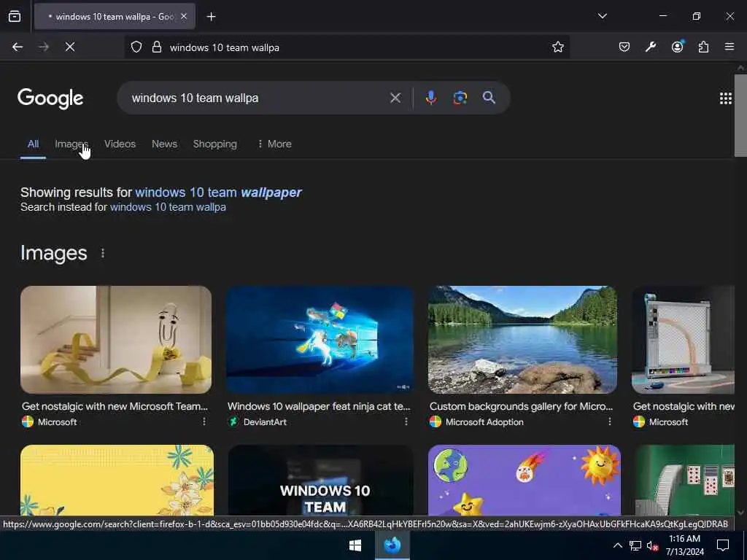Open the Windows Start menu
The image size is (747, 560).
pyautogui.click(x=355, y=545)
